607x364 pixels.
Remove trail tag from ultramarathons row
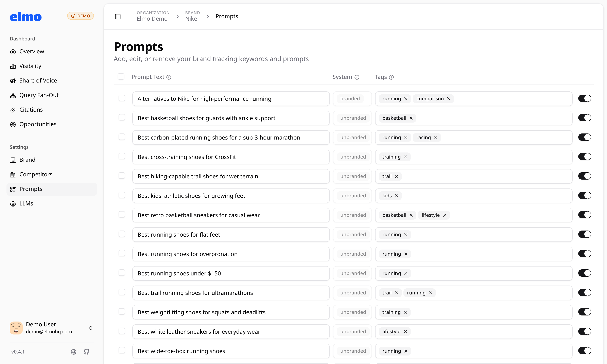[x=397, y=293]
